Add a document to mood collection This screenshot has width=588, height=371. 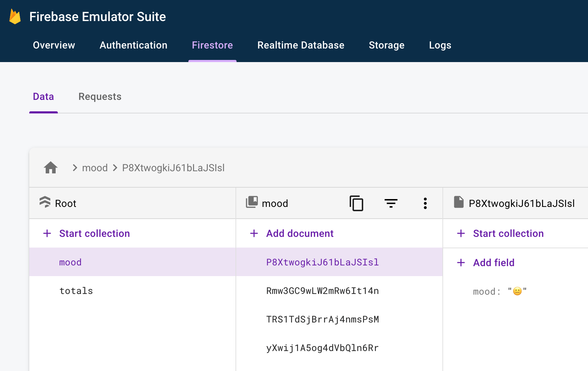point(300,233)
